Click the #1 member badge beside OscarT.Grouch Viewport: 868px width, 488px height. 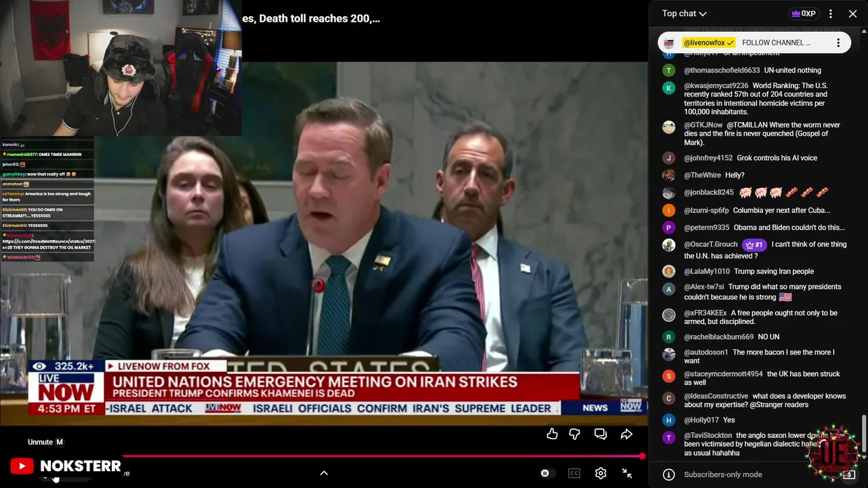point(754,245)
